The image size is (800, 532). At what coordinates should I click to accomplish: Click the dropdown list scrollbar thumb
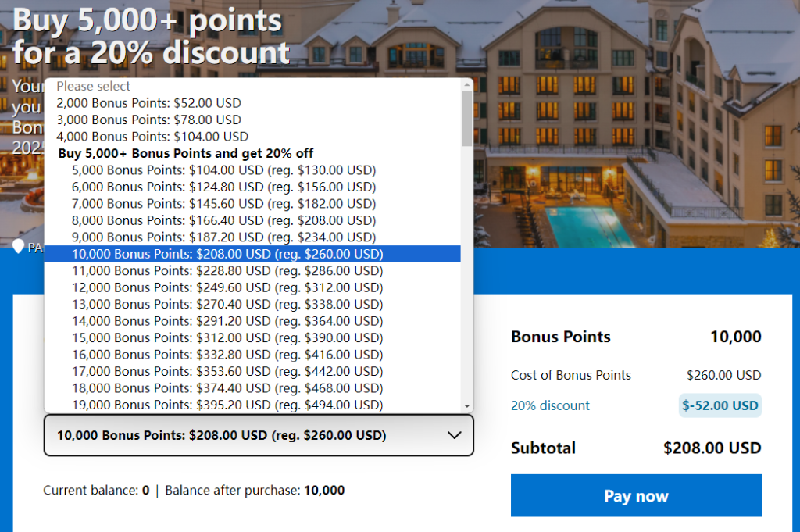pos(467,119)
